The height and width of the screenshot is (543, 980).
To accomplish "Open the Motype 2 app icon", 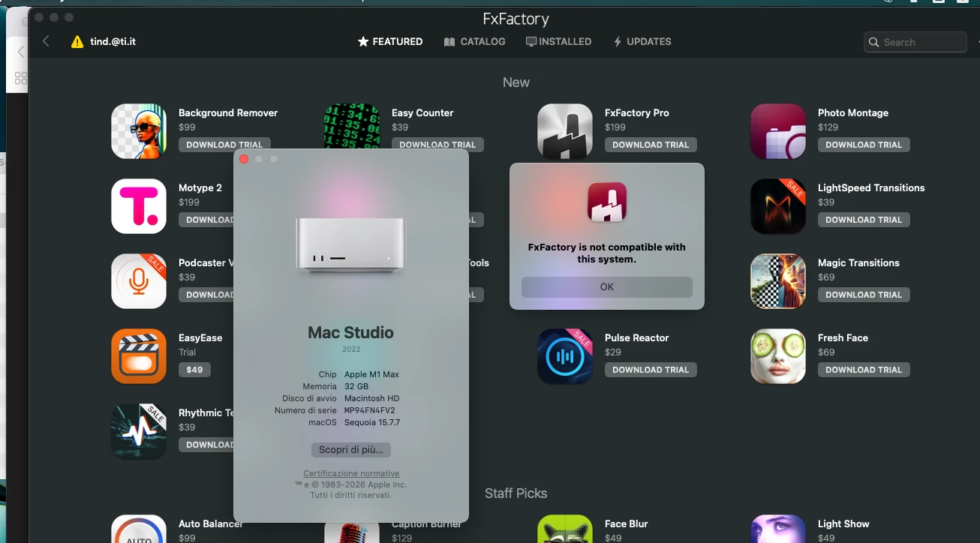I will [139, 206].
